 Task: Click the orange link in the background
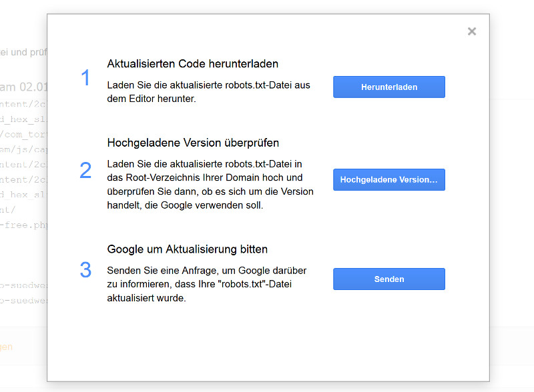click(7, 347)
